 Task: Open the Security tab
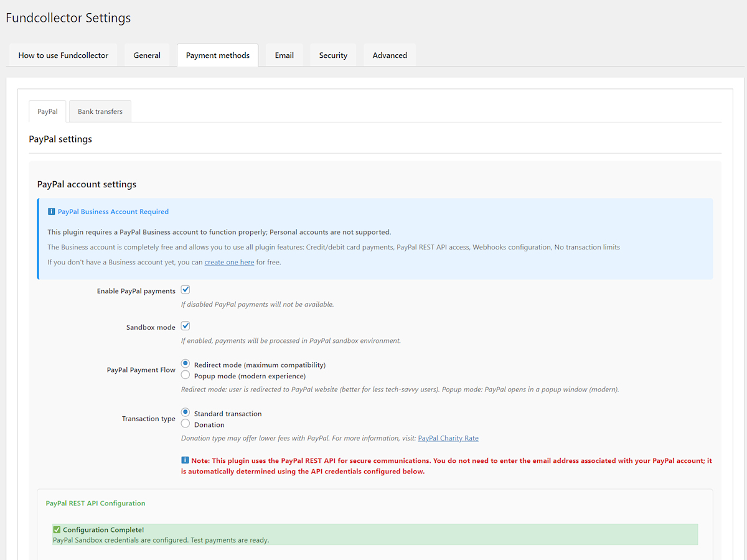333,55
